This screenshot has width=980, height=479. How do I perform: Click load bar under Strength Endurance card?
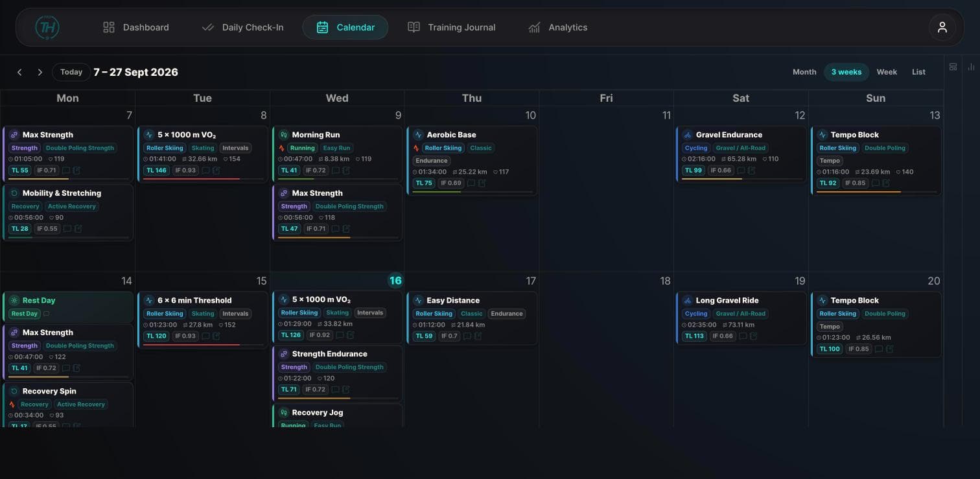point(338,399)
